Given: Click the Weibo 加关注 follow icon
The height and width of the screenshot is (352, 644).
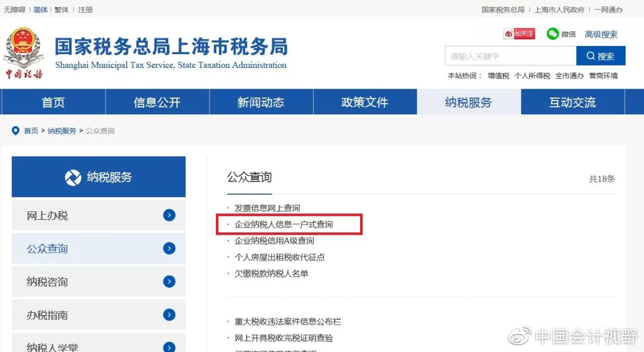Looking at the screenshot, I should (518, 34).
